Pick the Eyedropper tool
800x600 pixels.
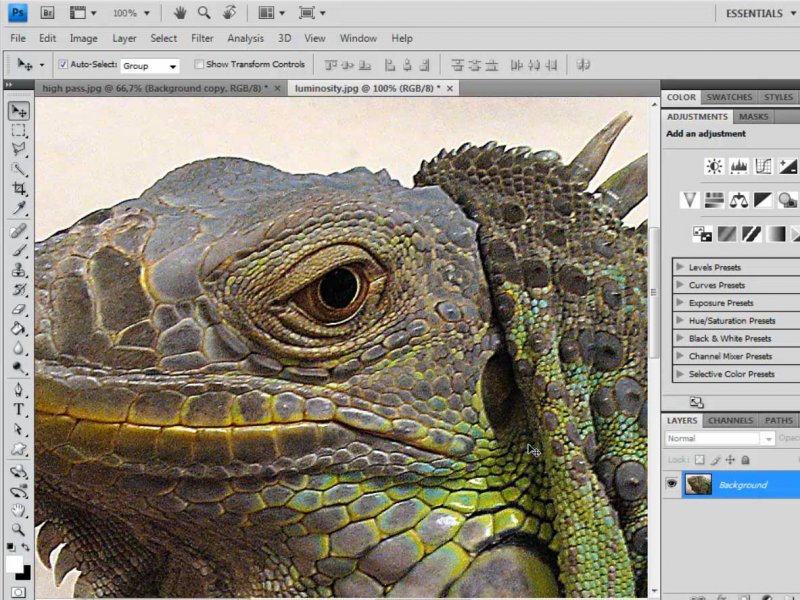click(19, 208)
